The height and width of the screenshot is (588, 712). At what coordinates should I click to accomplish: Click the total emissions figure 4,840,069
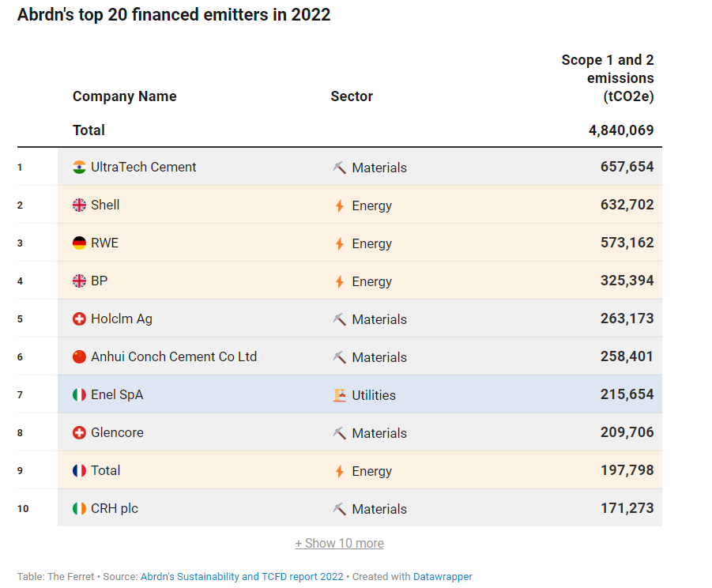tap(621, 130)
